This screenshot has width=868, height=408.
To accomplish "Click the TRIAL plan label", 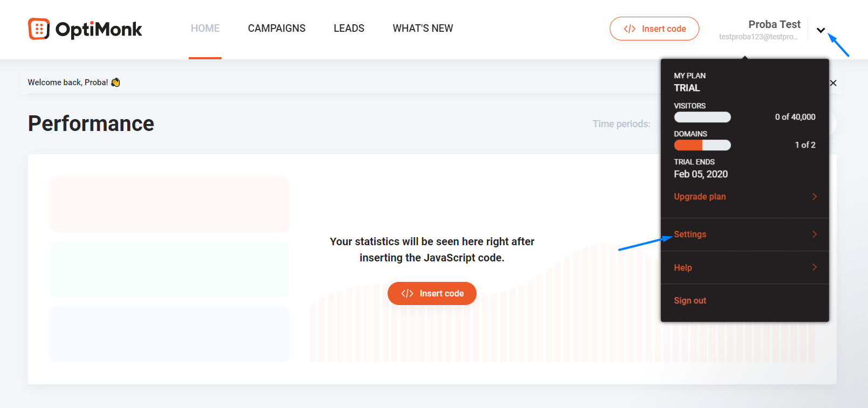I will 687,88.
